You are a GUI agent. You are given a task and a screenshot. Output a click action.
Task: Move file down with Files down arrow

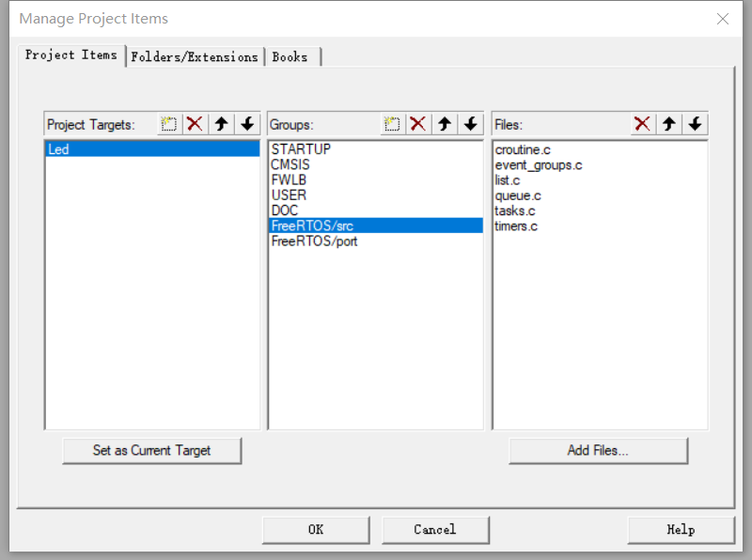pyautogui.click(x=696, y=124)
